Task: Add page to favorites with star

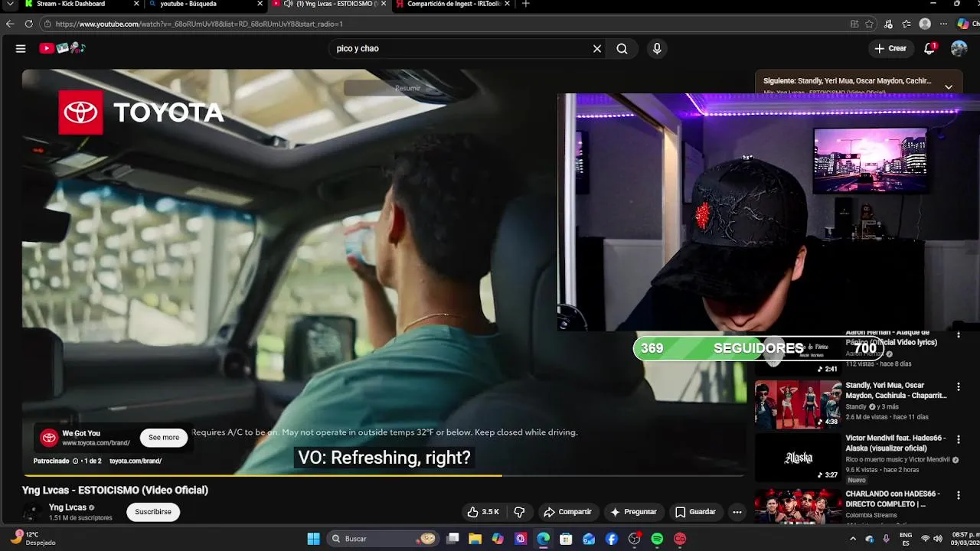Action: pos(869,24)
